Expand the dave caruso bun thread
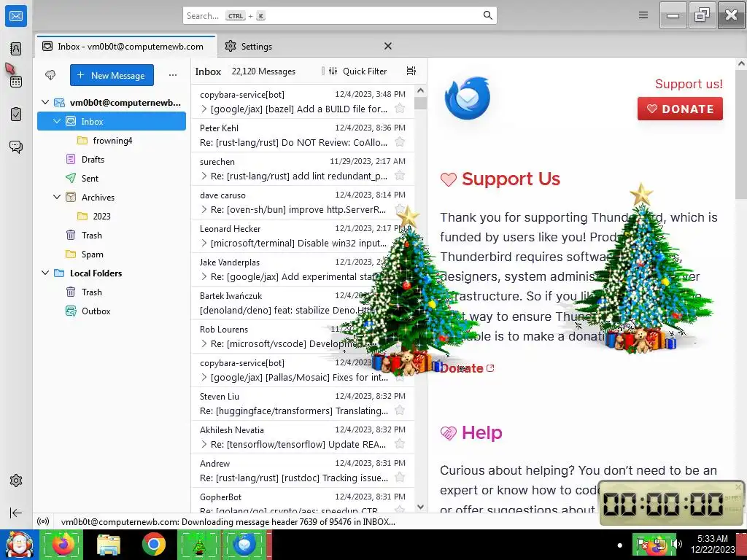 point(204,209)
